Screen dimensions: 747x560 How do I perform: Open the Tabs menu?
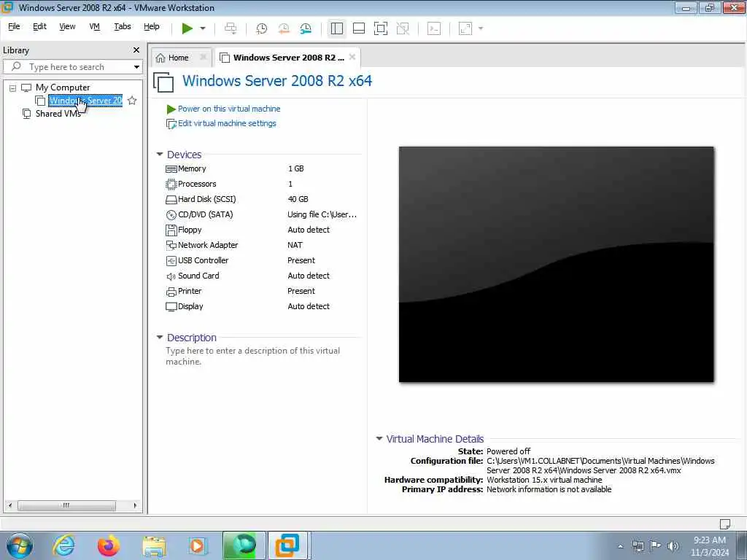[x=123, y=27]
